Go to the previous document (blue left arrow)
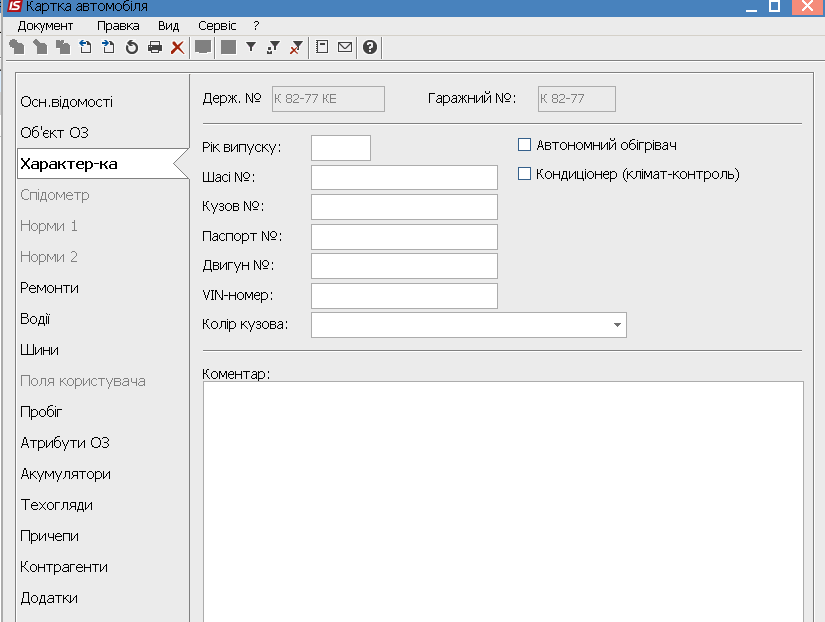Image resolution: width=825 pixels, height=622 pixels. point(85,47)
